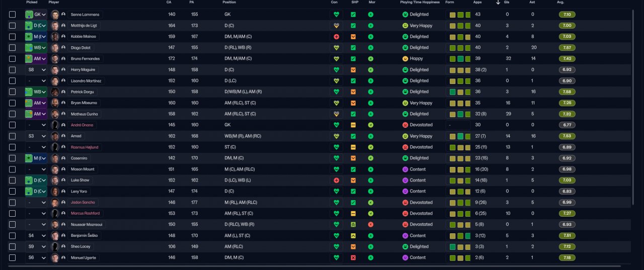Click Senne Lammens' player portrait
This screenshot has width=644, height=270.
tap(55, 15)
